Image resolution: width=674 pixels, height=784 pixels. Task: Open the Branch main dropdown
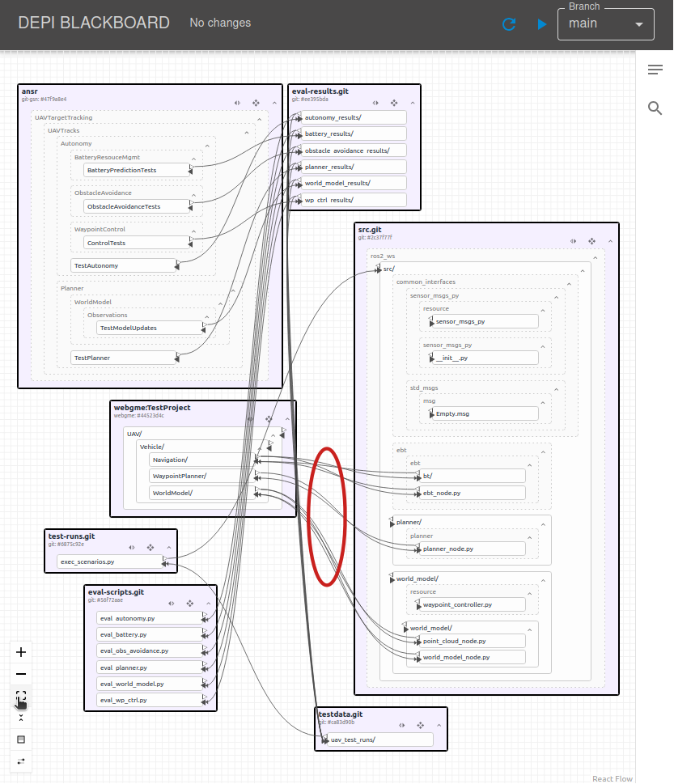click(x=605, y=24)
